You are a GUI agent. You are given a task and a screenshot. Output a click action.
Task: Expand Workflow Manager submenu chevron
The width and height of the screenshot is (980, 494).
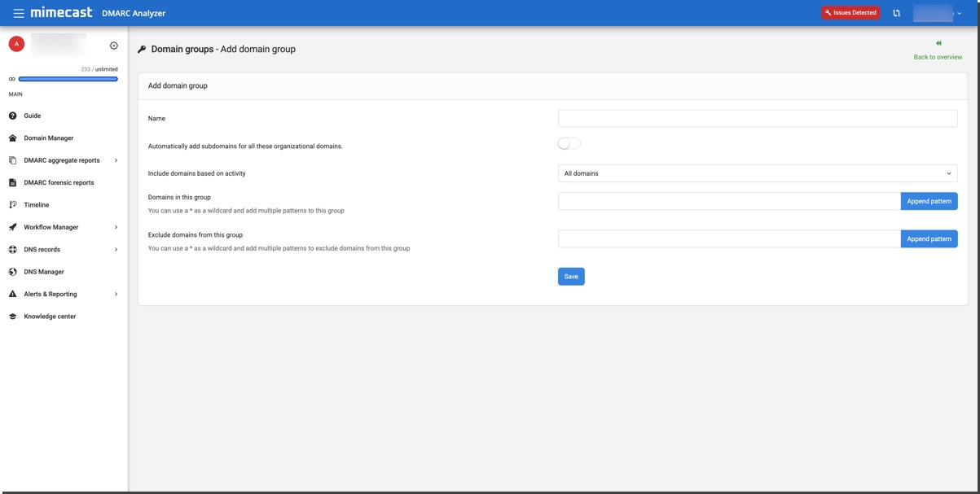click(116, 227)
